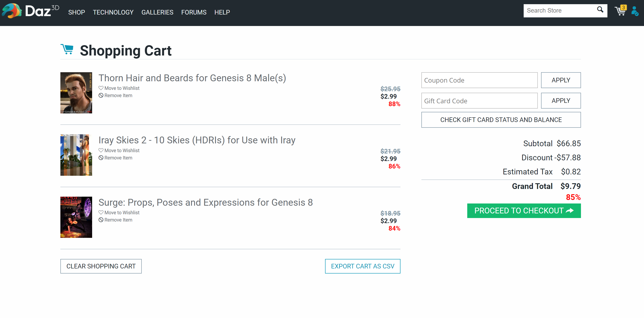
Task: Click Clear Shopping Cart button
Action: (x=101, y=266)
